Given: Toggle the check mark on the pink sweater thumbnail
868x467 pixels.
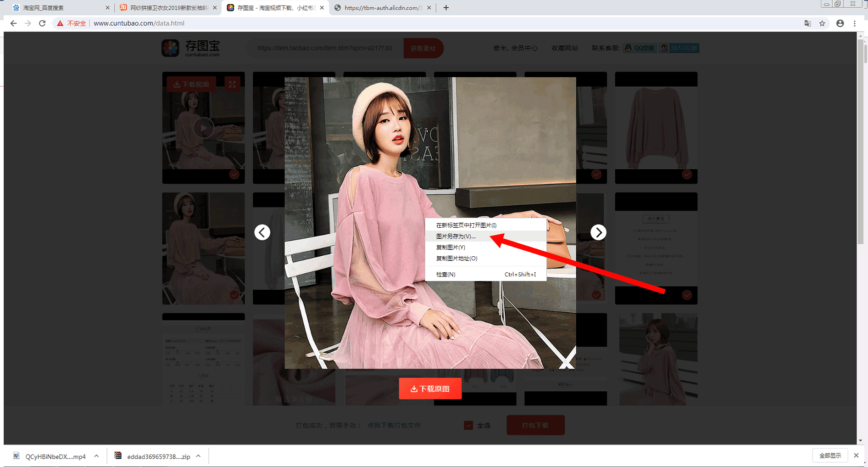Looking at the screenshot, I should tap(687, 174).
